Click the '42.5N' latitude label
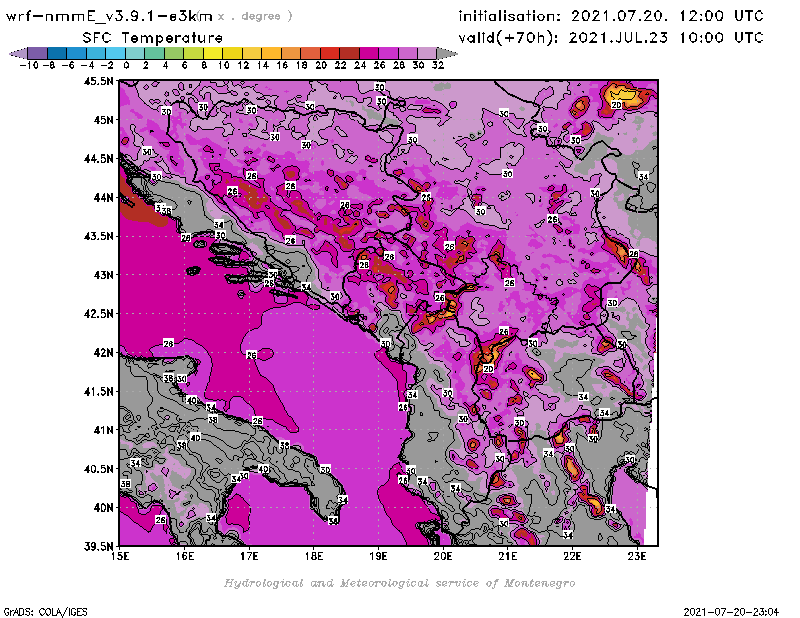This screenshot has height=618, width=800. click(99, 314)
